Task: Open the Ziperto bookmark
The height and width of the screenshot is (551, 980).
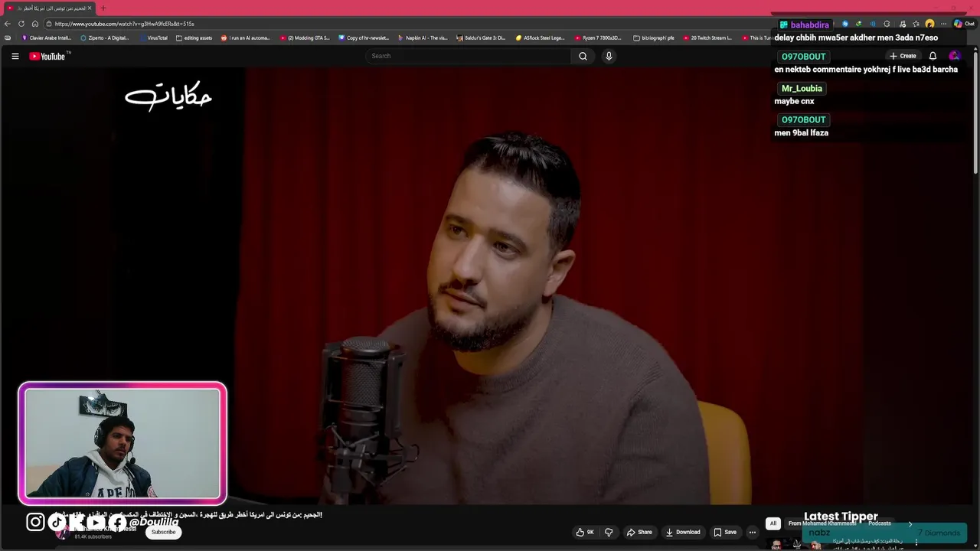Action: coord(105,37)
